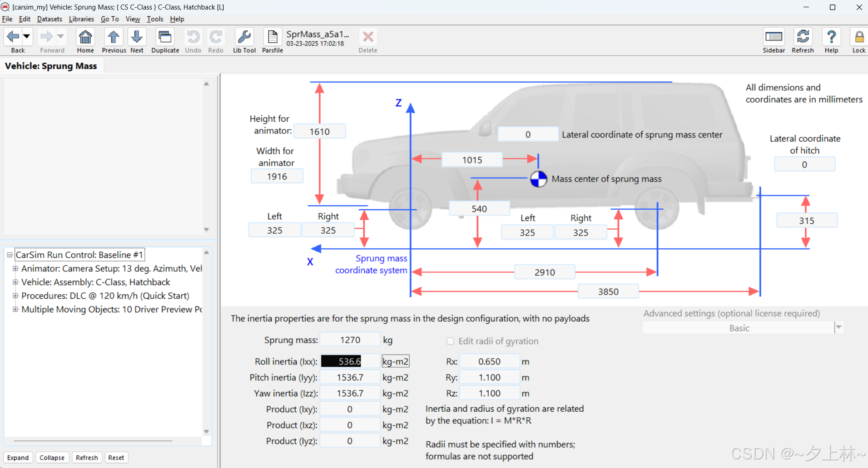Click the hitch distance 3850 field
This screenshot has height=468, width=868.
tap(608, 291)
